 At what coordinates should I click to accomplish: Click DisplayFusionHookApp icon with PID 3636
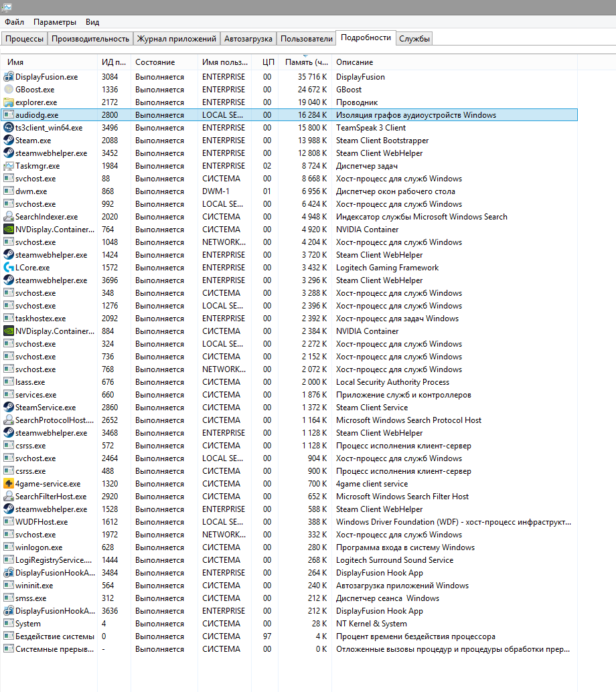click(x=9, y=611)
